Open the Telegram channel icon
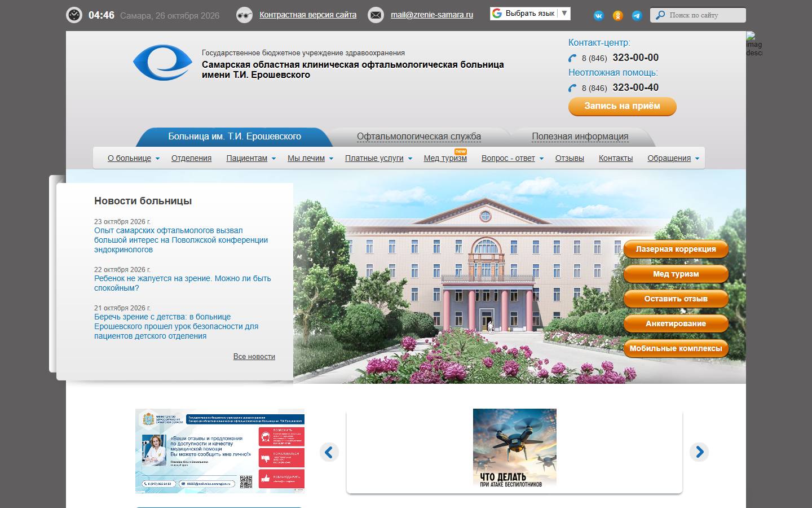The height and width of the screenshot is (508, 812). (x=637, y=16)
